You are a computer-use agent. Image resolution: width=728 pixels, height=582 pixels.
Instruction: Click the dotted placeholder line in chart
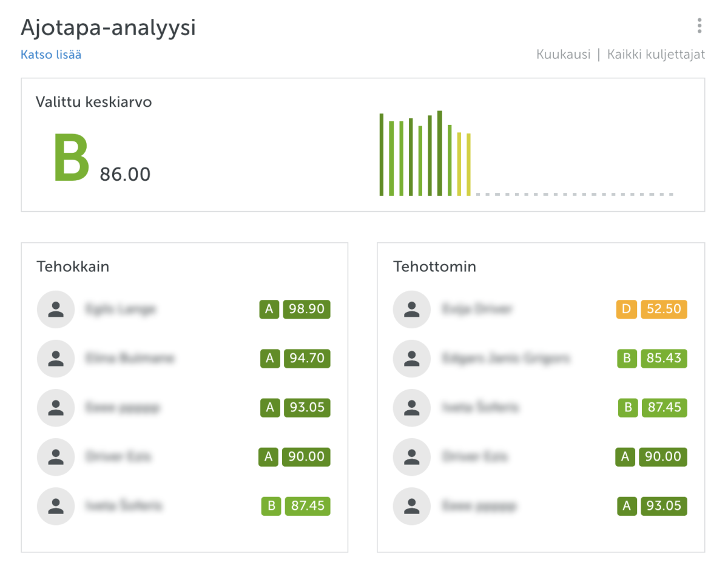[x=574, y=195]
